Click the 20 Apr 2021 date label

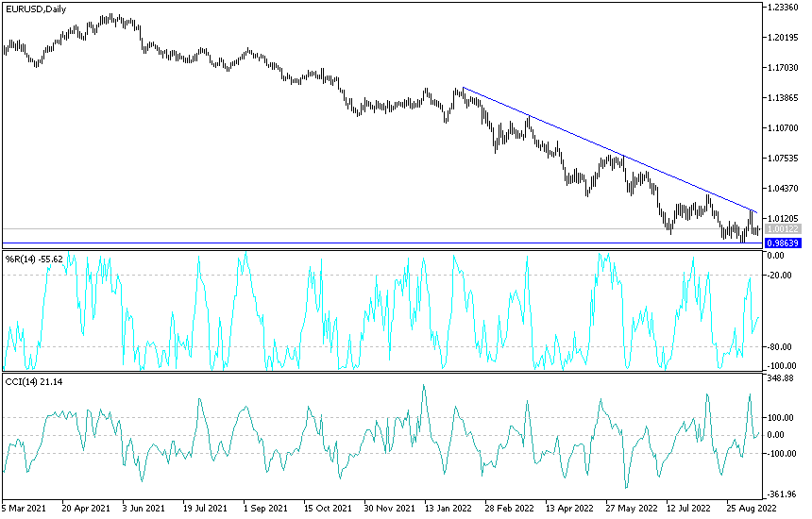point(85,508)
